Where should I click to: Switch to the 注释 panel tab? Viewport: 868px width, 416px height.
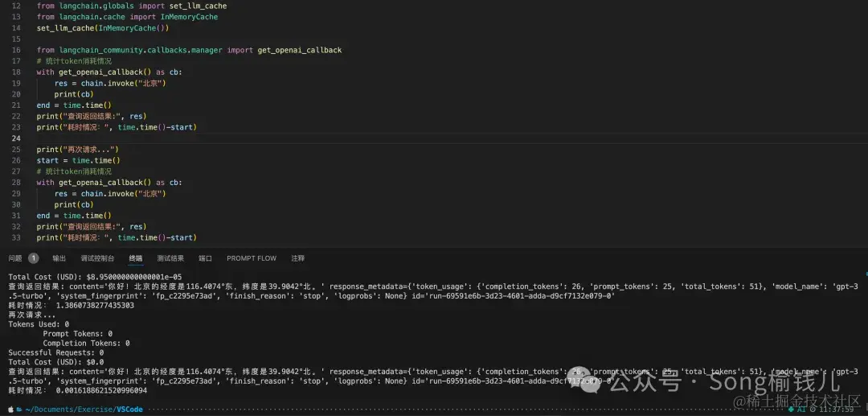[x=298, y=258]
